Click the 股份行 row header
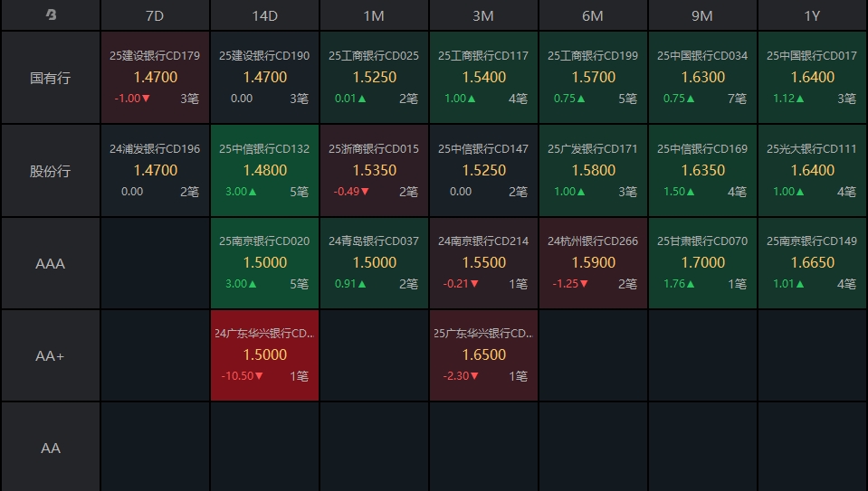Image resolution: width=868 pixels, height=491 pixels. [x=51, y=171]
